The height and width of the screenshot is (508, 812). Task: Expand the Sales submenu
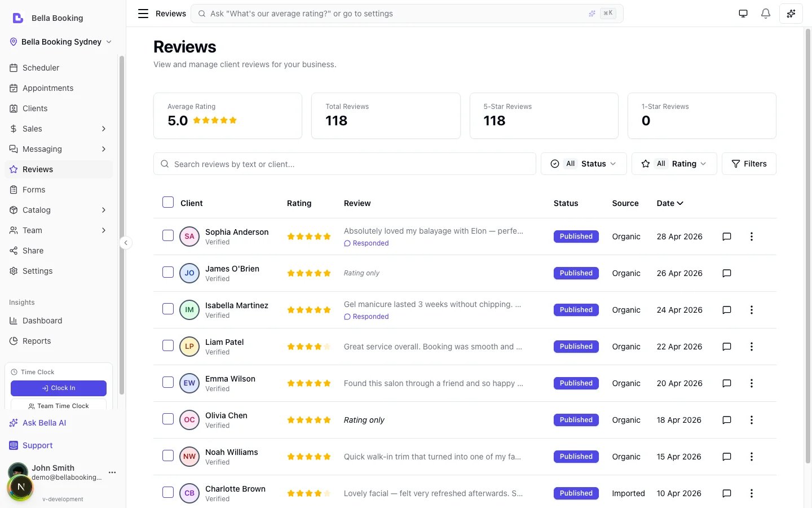[59, 129]
